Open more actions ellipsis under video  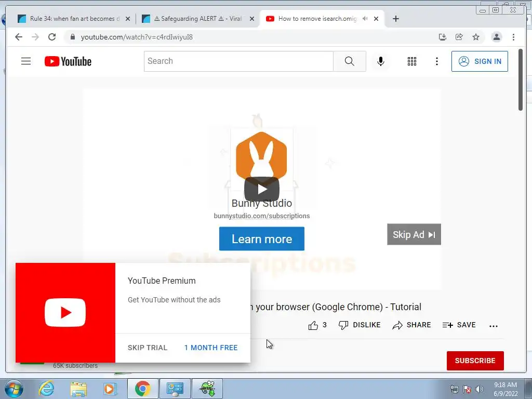pos(494,326)
